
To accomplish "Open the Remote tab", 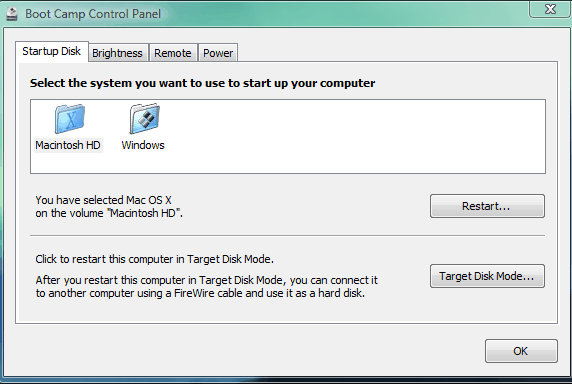I will pyautogui.click(x=173, y=53).
